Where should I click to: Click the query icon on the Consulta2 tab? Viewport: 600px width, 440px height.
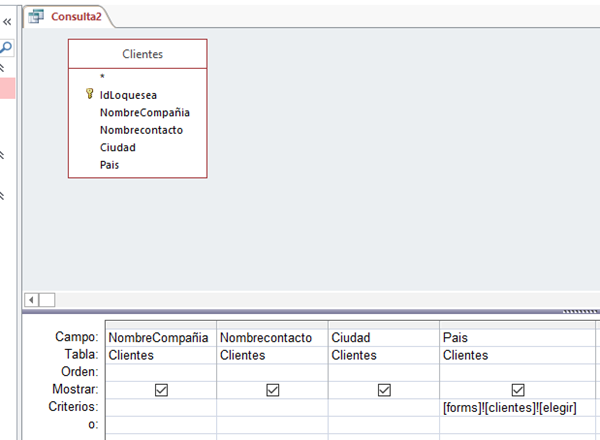pyautogui.click(x=37, y=17)
